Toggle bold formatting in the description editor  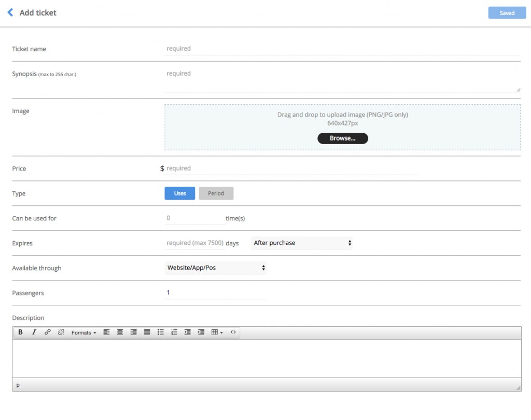[20, 332]
